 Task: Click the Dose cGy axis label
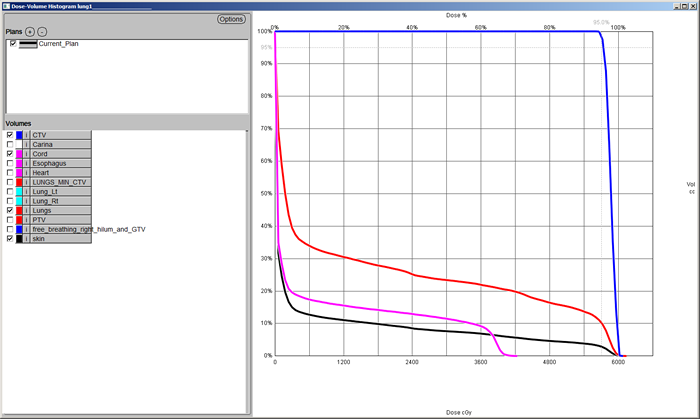461,412
